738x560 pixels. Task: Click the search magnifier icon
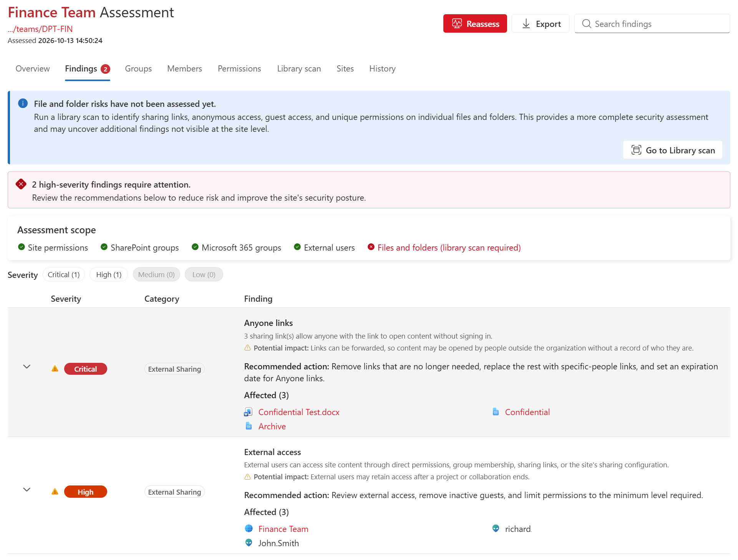click(586, 23)
